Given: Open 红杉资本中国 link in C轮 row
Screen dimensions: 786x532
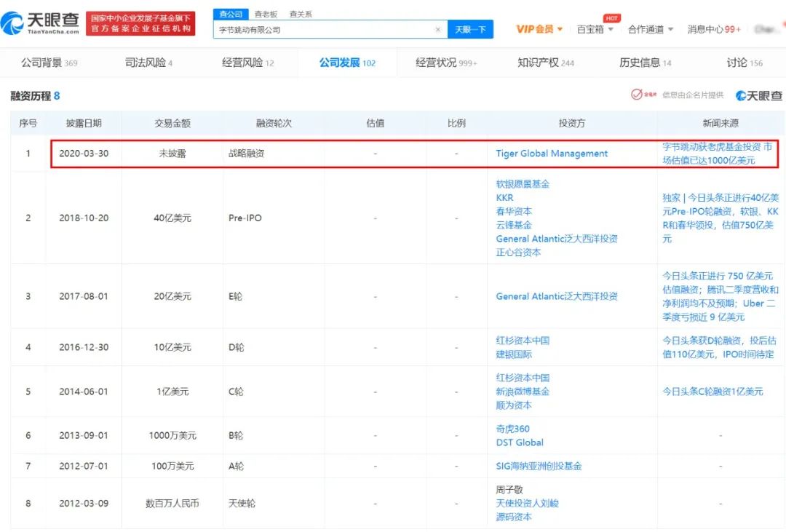Looking at the screenshot, I should click(523, 378).
